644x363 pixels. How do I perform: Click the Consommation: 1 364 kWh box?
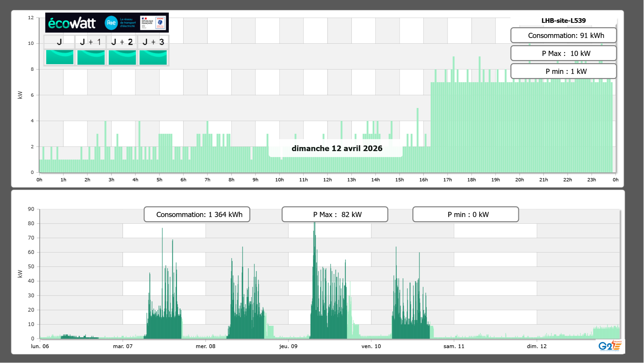click(x=197, y=214)
